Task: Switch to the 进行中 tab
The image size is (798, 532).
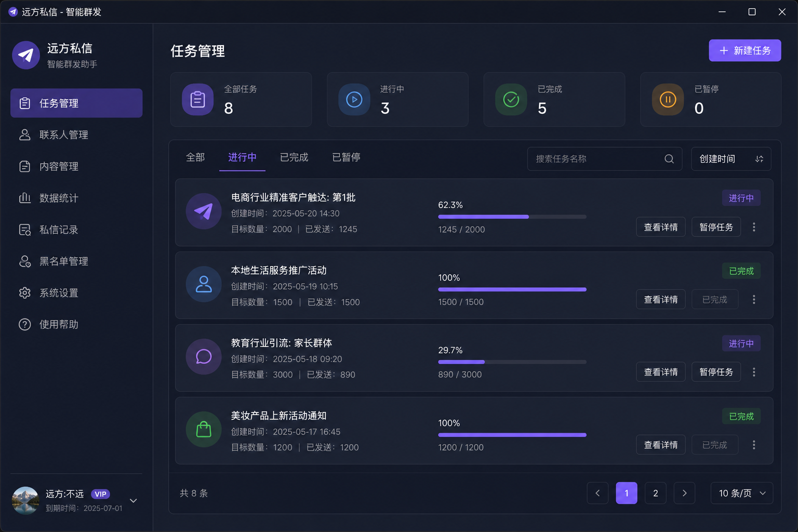Action: click(x=242, y=157)
